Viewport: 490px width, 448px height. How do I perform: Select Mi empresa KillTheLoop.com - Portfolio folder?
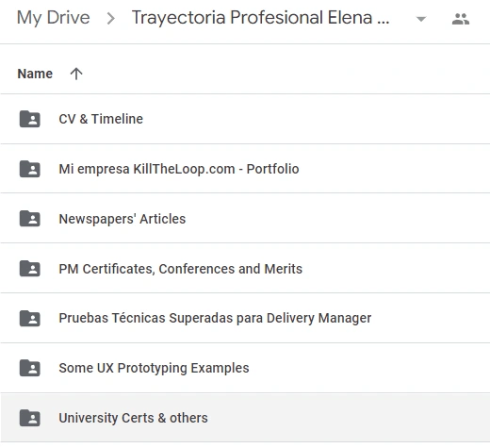click(179, 169)
